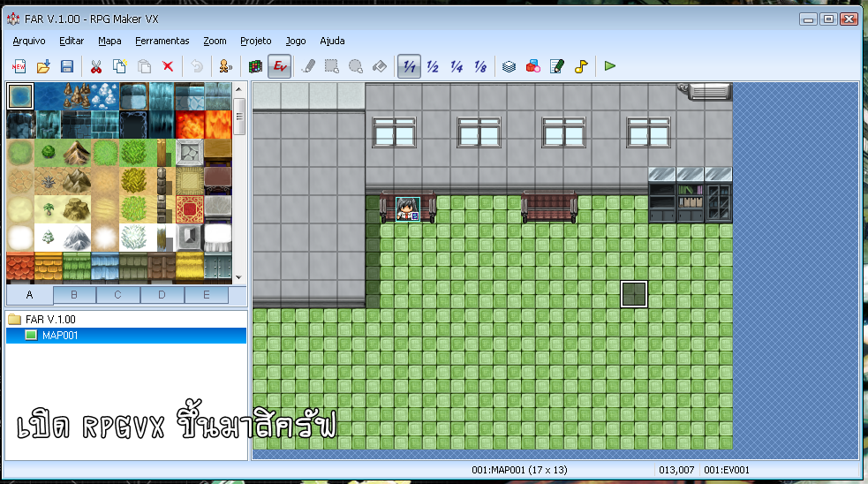Open the Script Editor icon
This screenshot has height=484, width=868.
[x=557, y=66]
